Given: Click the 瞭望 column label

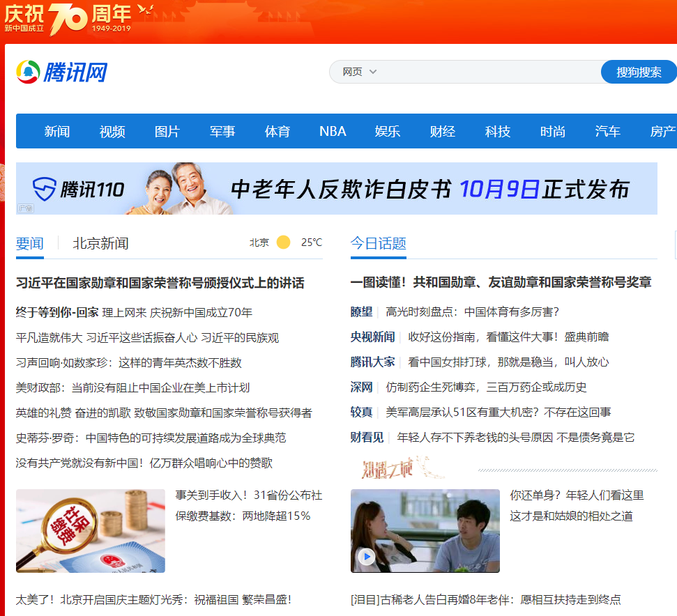Looking at the screenshot, I should click(361, 312).
